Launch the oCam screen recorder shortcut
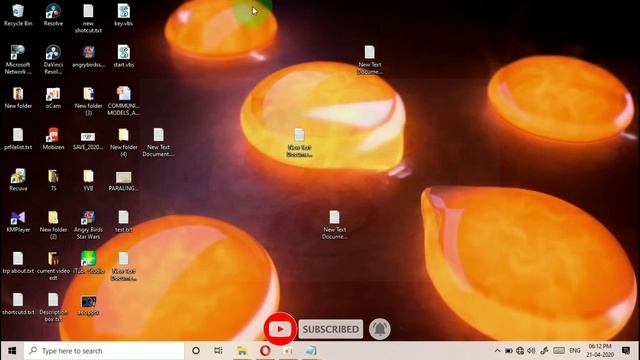 (53, 98)
